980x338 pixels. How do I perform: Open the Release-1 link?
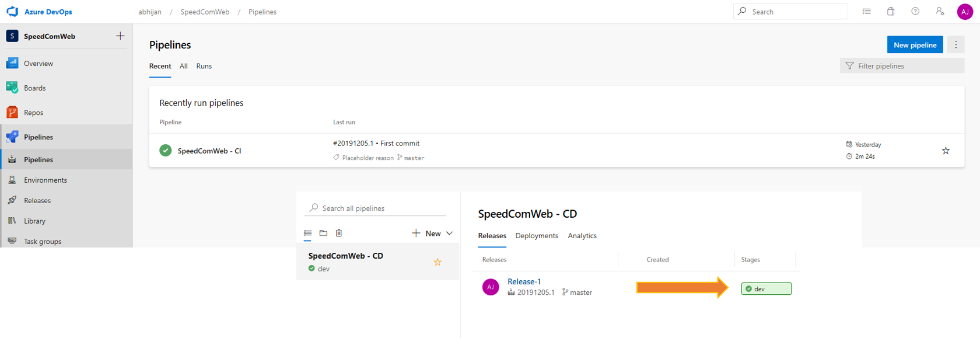click(524, 281)
